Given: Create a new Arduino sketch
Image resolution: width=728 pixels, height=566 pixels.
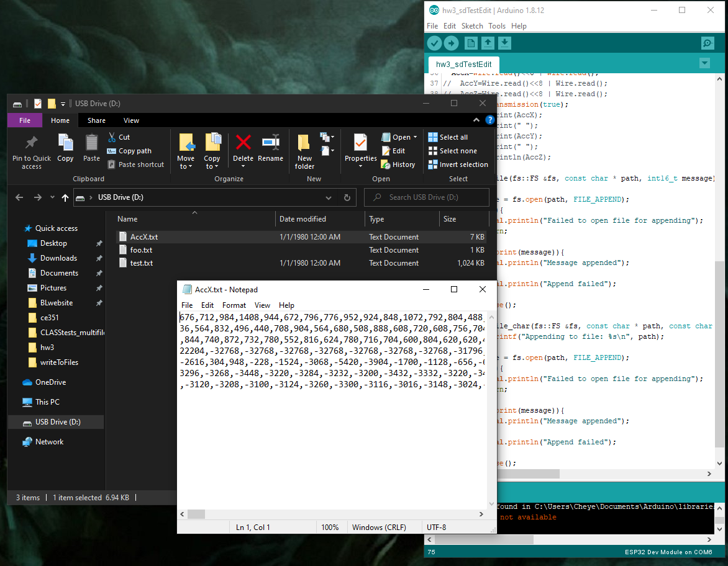Looking at the screenshot, I should pos(471,43).
